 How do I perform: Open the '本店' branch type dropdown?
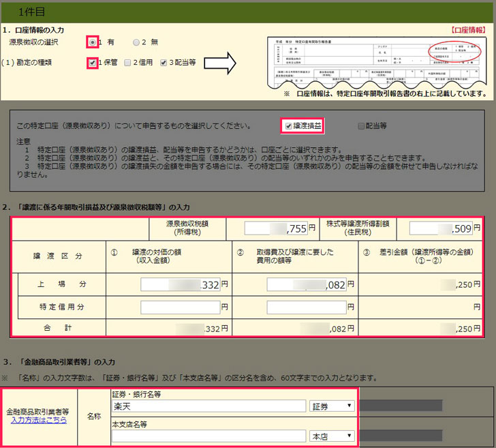pos(332,436)
